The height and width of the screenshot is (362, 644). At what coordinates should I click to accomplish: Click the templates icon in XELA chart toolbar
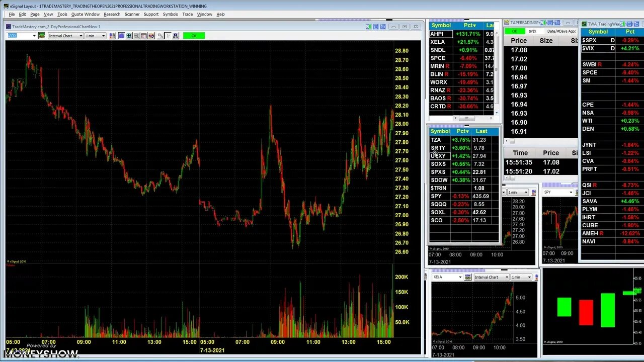pos(537,277)
